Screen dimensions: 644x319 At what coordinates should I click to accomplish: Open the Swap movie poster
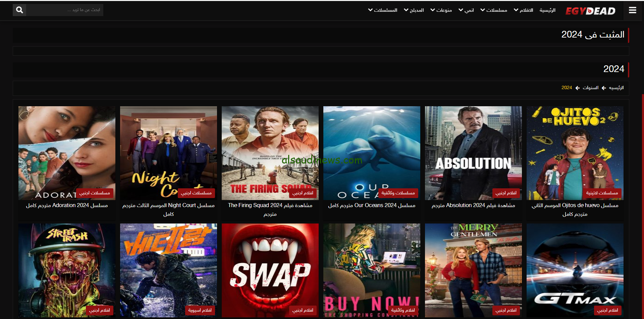pos(270,270)
